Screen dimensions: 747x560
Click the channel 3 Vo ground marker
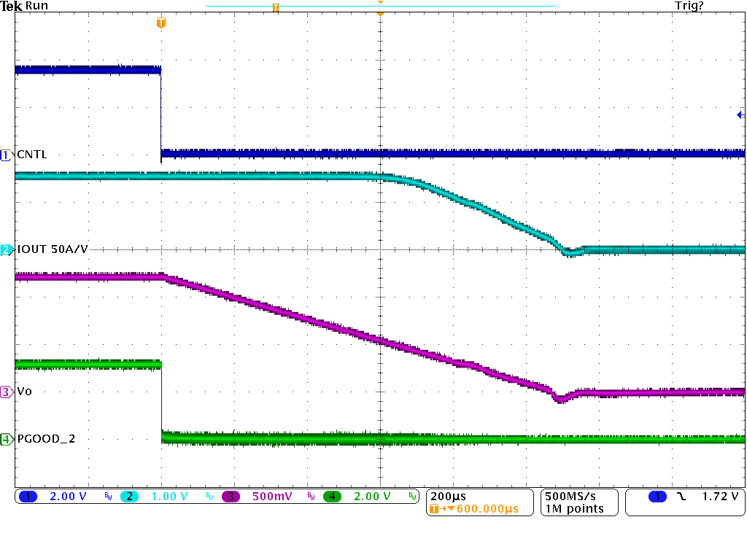click(x=7, y=392)
